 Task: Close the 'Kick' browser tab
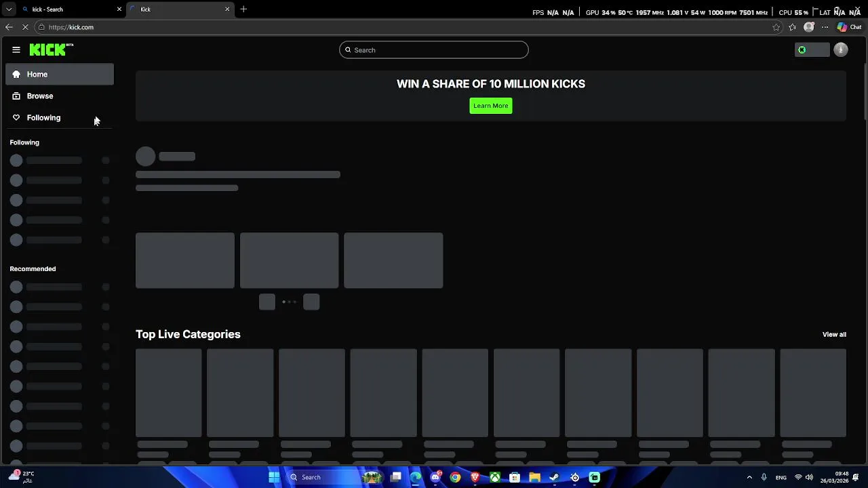tap(227, 9)
